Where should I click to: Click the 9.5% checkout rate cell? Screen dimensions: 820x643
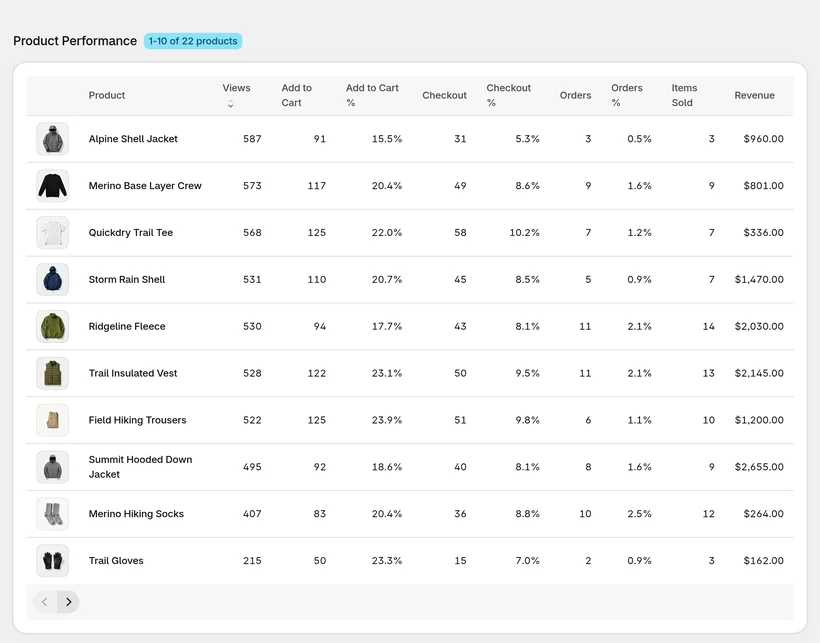coord(527,373)
